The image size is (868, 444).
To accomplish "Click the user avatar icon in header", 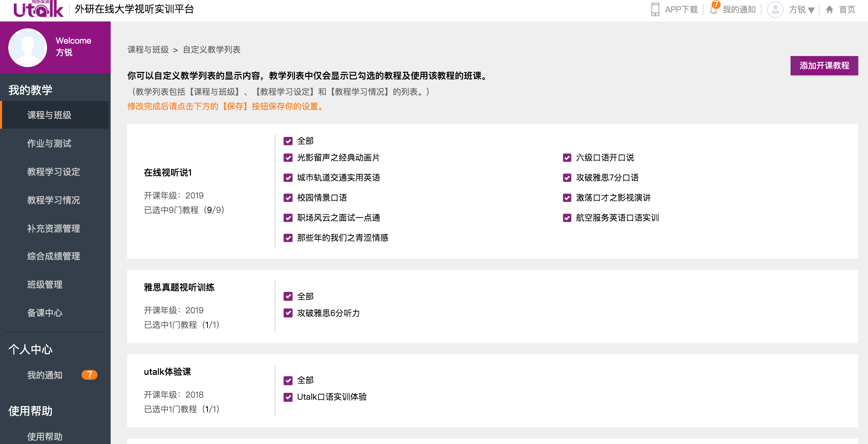I will click(x=775, y=9).
